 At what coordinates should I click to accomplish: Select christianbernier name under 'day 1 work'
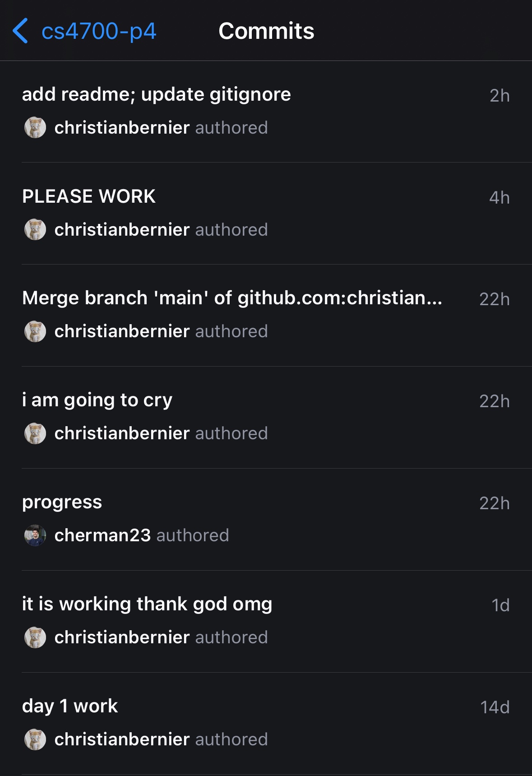(122, 739)
